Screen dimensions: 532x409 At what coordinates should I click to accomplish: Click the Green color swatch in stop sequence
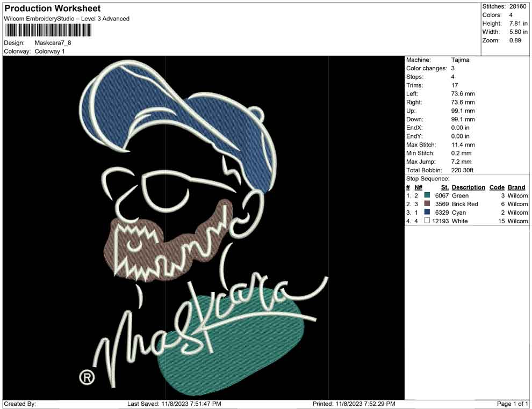[x=427, y=195]
